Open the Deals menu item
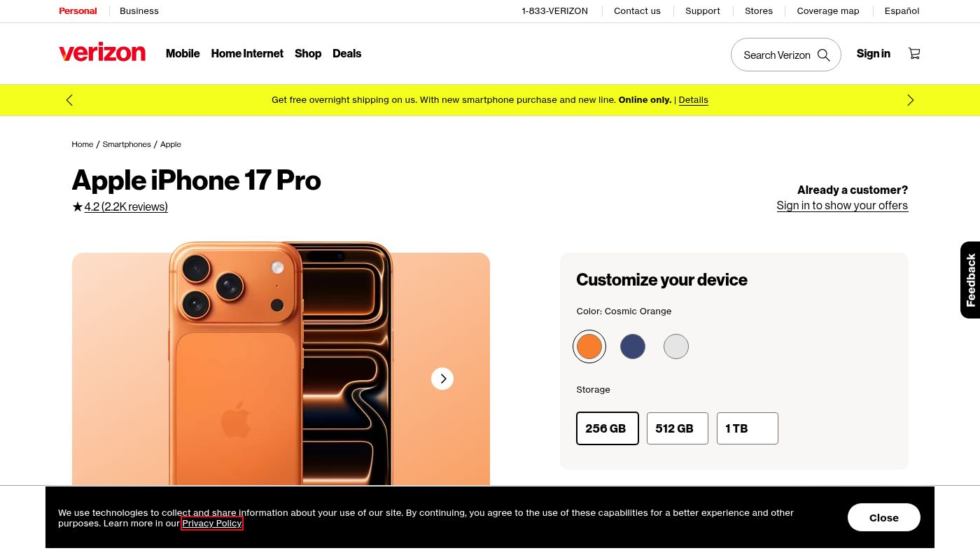 tap(346, 53)
